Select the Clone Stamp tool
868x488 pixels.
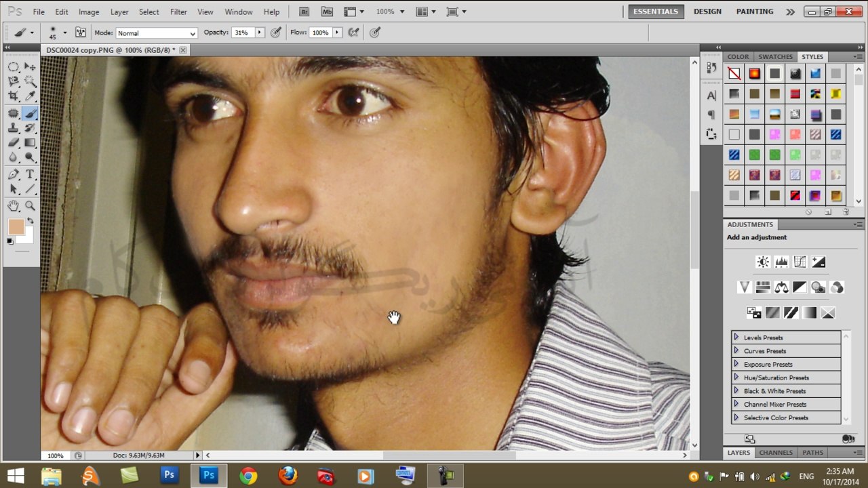click(14, 128)
